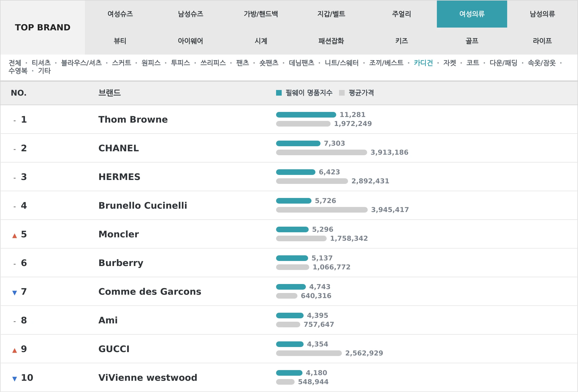This screenshot has height=392, width=578.
Task: Select the 쓰리피스 subcategory link
Action: coord(213,63)
